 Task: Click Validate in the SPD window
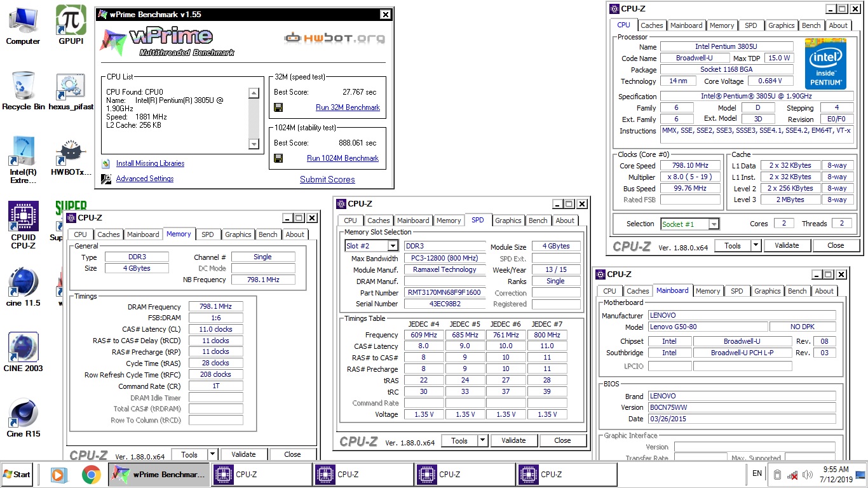click(513, 440)
